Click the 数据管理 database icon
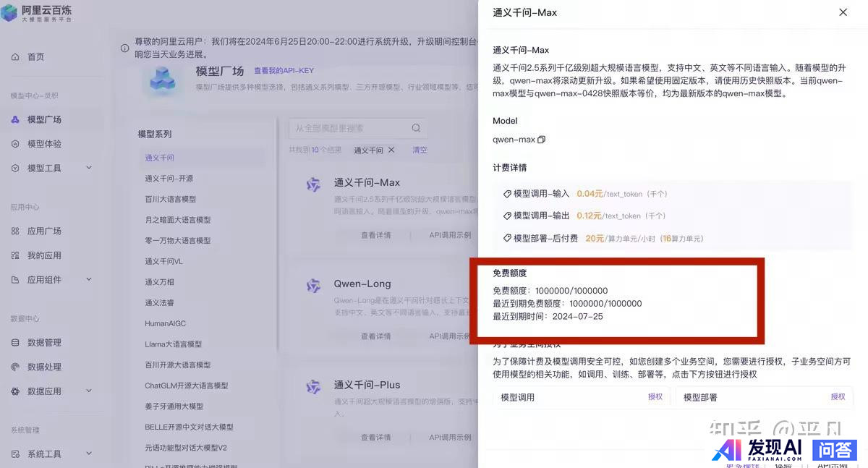 pos(15,342)
